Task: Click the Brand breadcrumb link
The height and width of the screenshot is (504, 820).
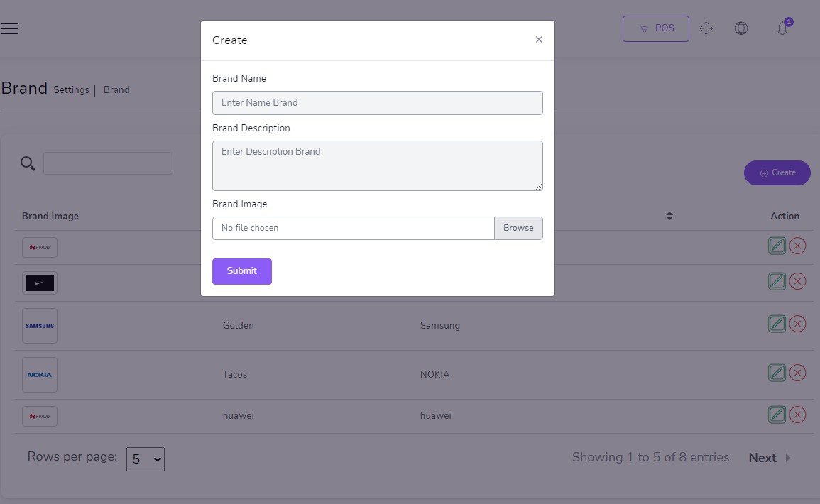Action: [x=116, y=89]
